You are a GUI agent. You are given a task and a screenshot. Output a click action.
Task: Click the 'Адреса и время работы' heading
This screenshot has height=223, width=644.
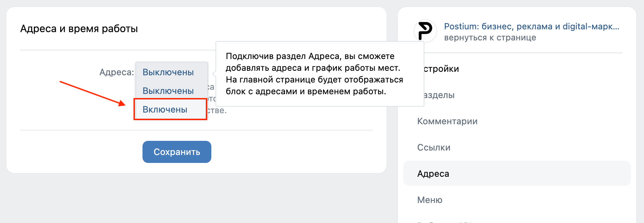click(x=79, y=28)
